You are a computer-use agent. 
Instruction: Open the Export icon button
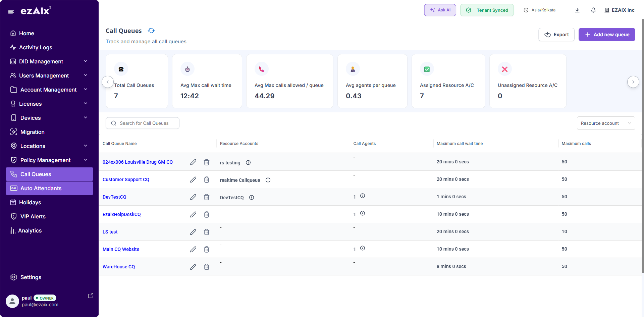click(x=548, y=35)
